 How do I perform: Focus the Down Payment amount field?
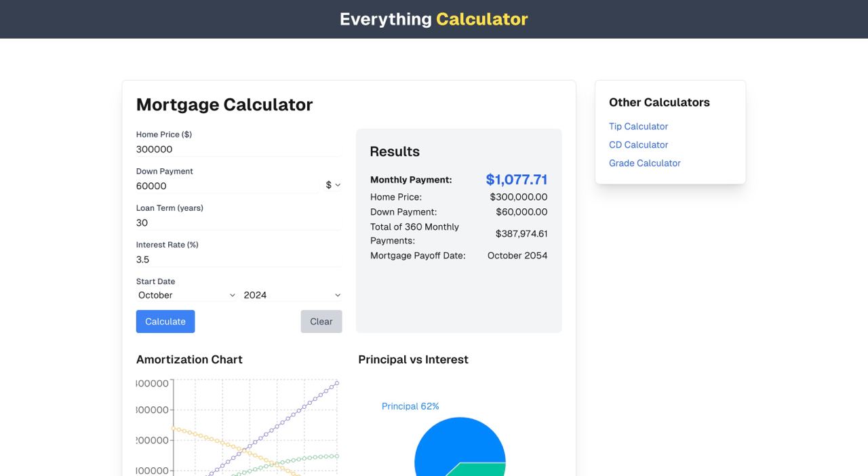(x=226, y=186)
